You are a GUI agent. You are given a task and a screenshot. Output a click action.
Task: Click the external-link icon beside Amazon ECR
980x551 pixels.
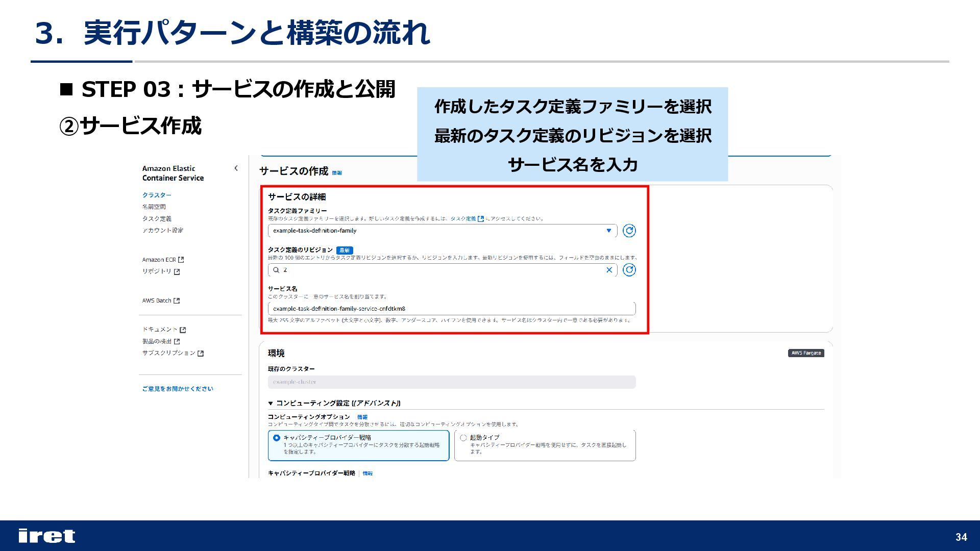coord(181,260)
